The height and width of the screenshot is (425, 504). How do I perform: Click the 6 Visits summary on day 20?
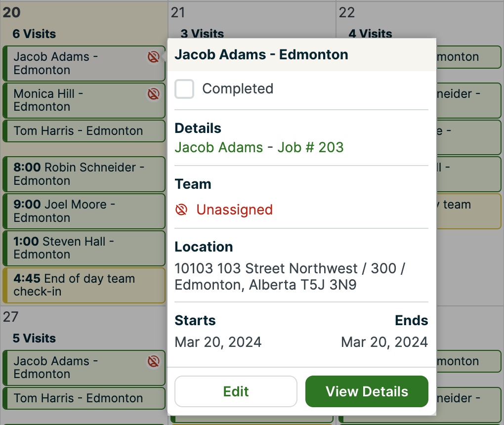[34, 34]
